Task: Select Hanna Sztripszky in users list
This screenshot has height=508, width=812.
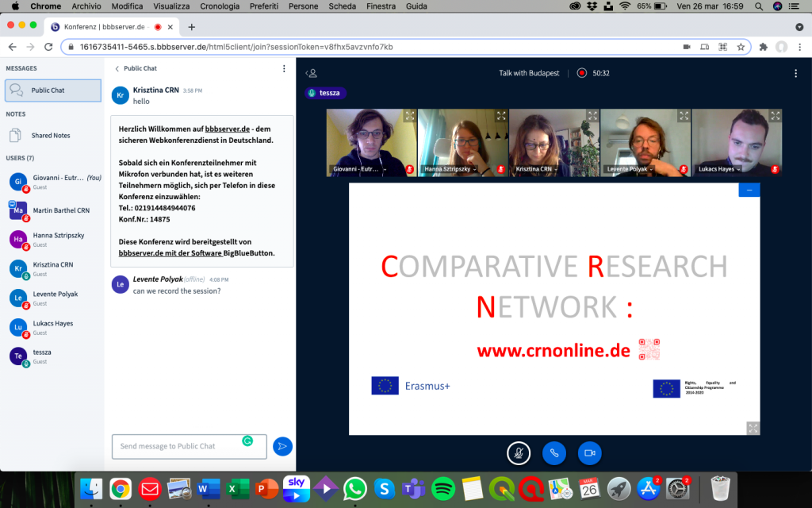Action: [53, 239]
